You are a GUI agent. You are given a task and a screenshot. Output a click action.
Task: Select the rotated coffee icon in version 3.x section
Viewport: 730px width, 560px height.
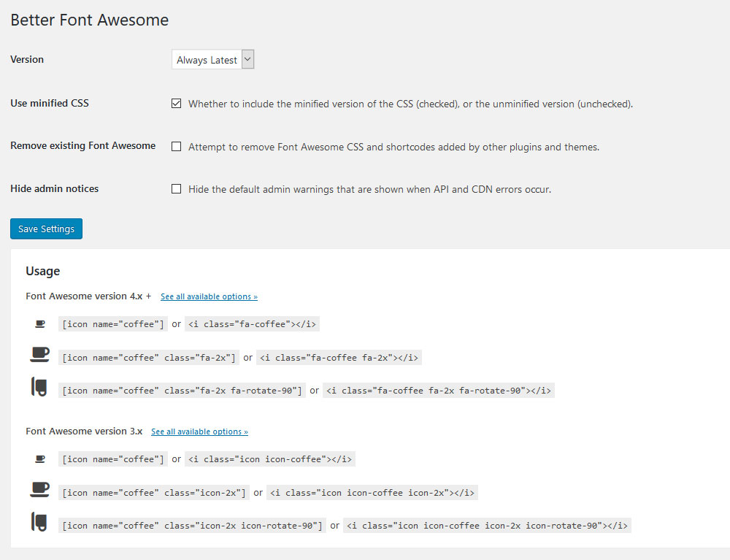click(x=40, y=523)
